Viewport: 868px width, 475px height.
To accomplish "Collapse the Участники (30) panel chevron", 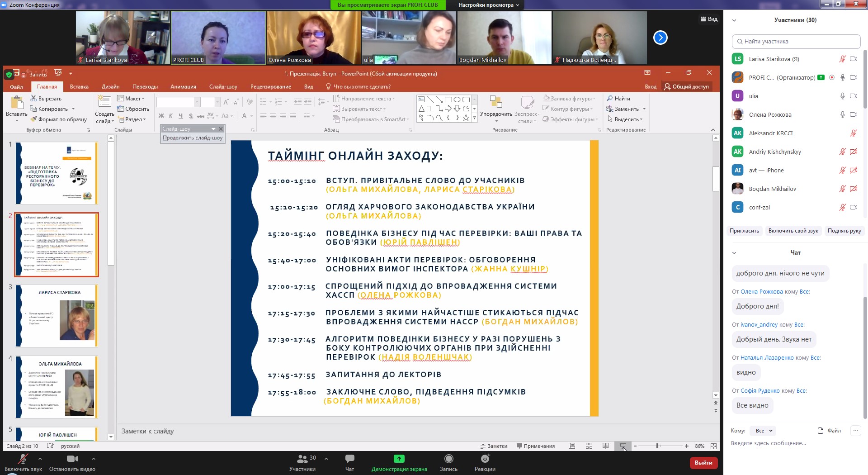I will coord(734,20).
